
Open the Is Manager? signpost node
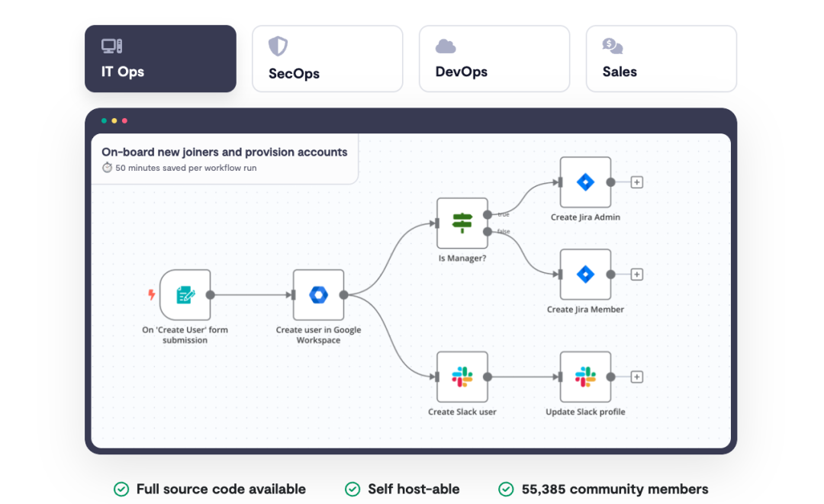coord(462,223)
